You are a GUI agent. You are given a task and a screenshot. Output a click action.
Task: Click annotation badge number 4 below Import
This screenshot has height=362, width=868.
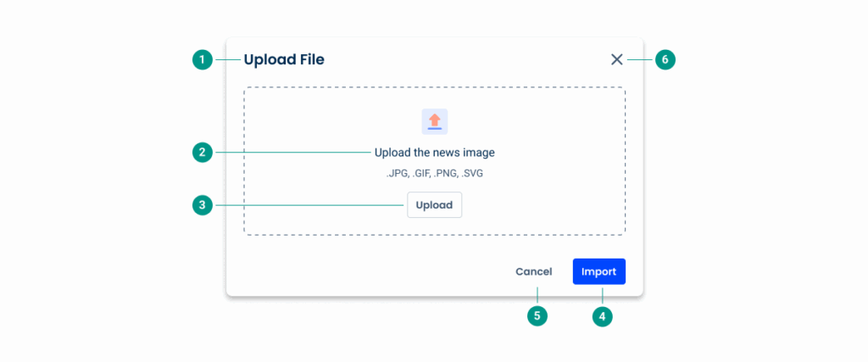[602, 316]
